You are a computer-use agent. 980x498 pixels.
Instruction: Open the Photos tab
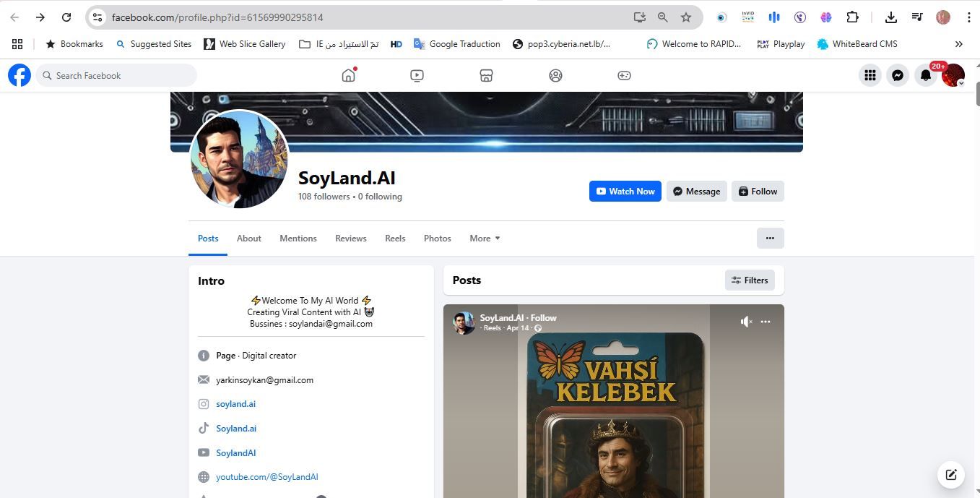(438, 238)
